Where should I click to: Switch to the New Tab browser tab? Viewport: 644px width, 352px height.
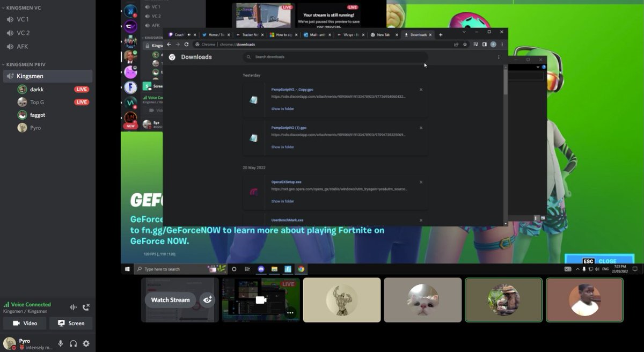tap(383, 34)
